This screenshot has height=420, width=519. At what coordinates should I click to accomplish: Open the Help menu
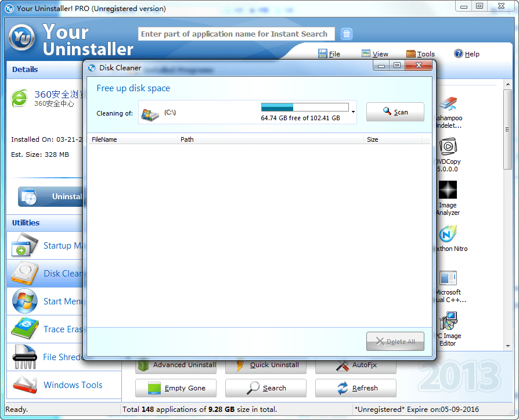point(467,53)
